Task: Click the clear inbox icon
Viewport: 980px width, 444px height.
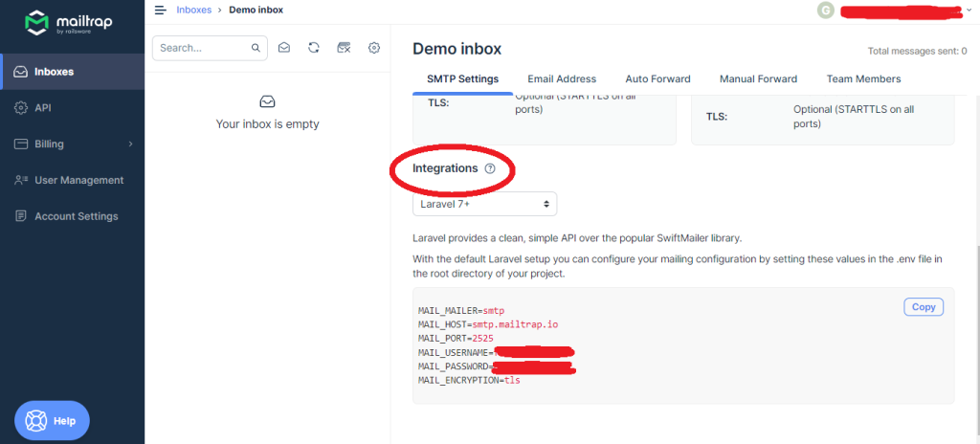Action: [344, 48]
